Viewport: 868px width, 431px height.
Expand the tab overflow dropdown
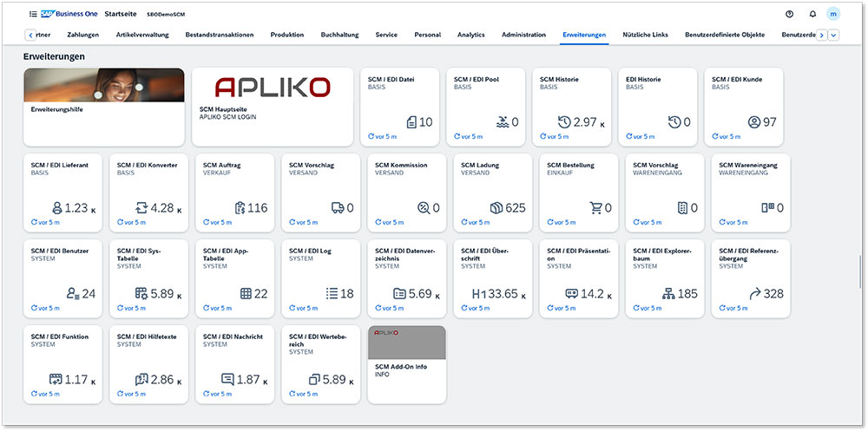coord(833,35)
